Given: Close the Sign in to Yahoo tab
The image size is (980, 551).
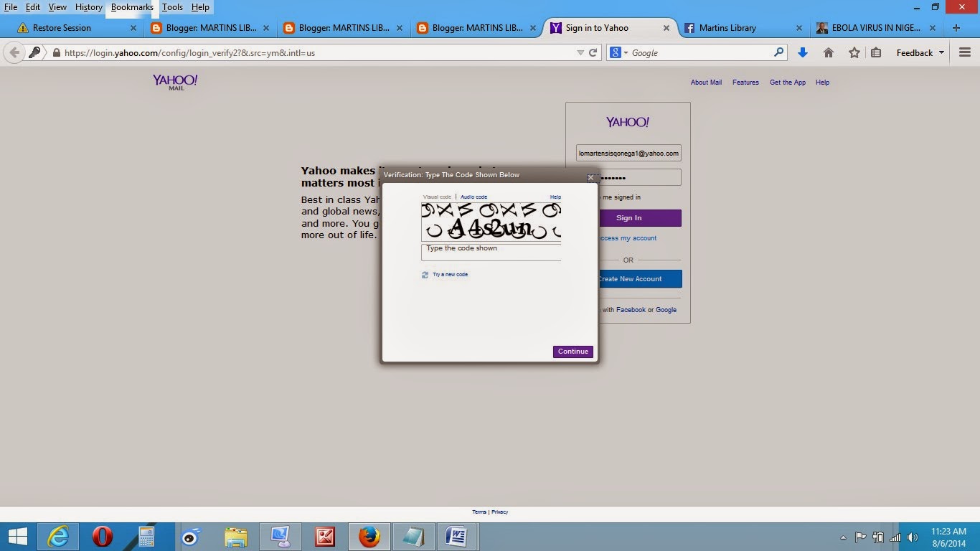Looking at the screenshot, I should tap(666, 28).
